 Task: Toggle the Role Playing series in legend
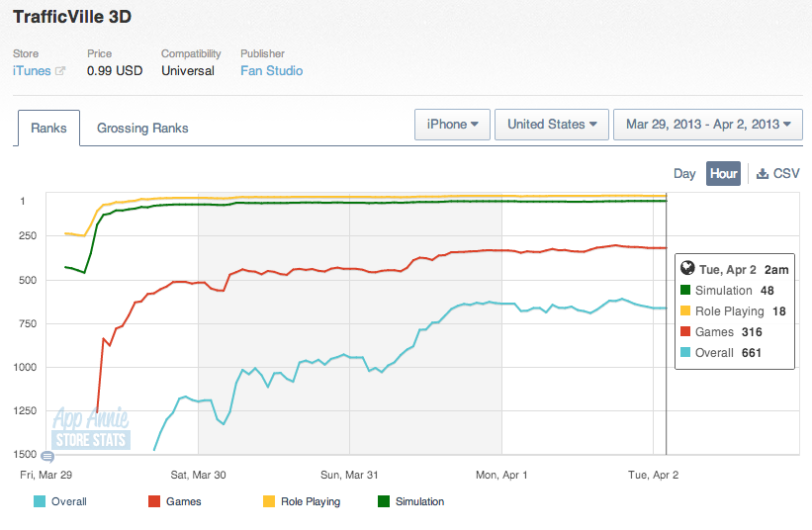point(302,501)
